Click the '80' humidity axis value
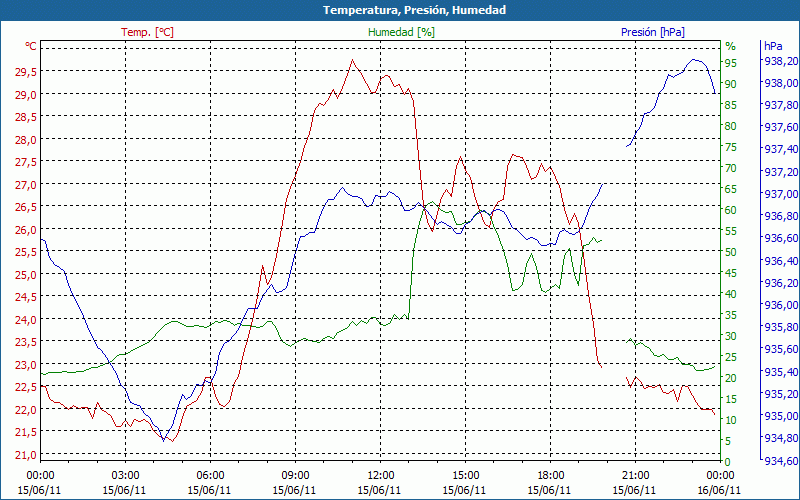 pos(731,126)
